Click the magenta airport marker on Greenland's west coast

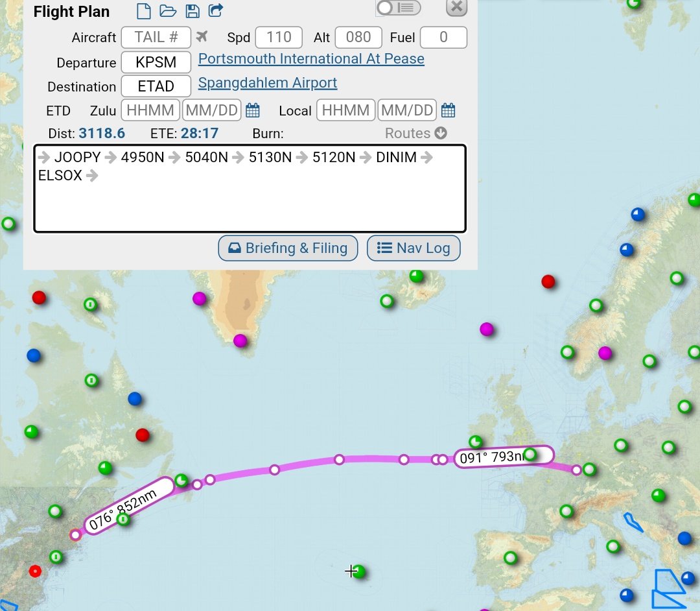point(199,298)
